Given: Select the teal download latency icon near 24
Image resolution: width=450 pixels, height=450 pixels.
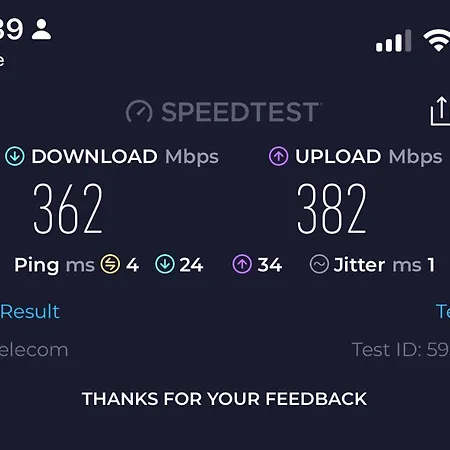Looking at the screenshot, I should [x=165, y=264].
